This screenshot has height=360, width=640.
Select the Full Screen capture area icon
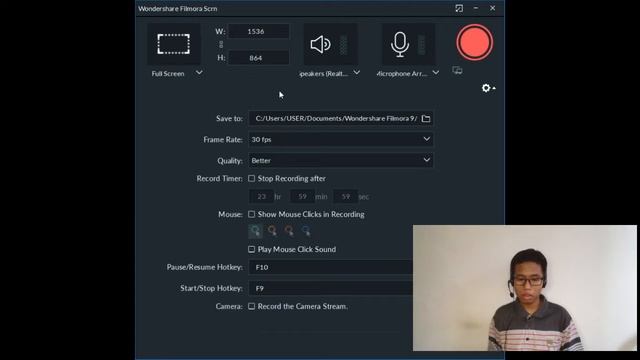(x=173, y=44)
